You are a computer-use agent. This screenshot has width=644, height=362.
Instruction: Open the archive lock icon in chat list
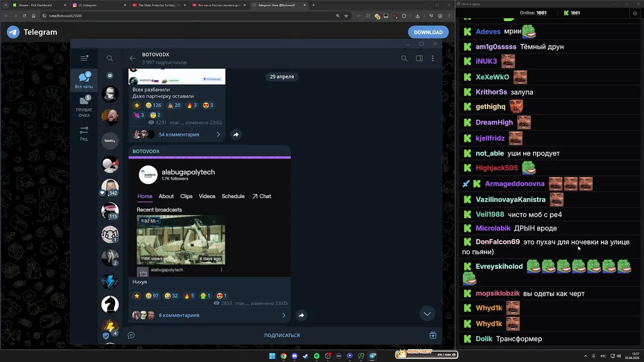pos(110,75)
